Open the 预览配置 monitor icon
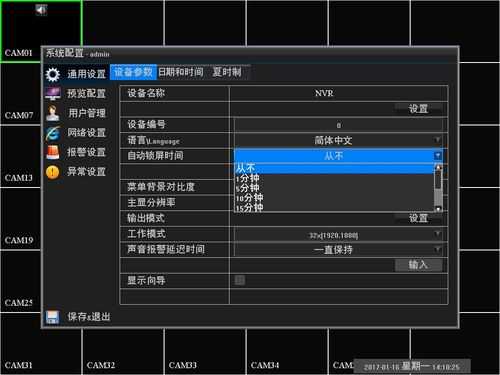The height and width of the screenshot is (375, 500). click(53, 94)
